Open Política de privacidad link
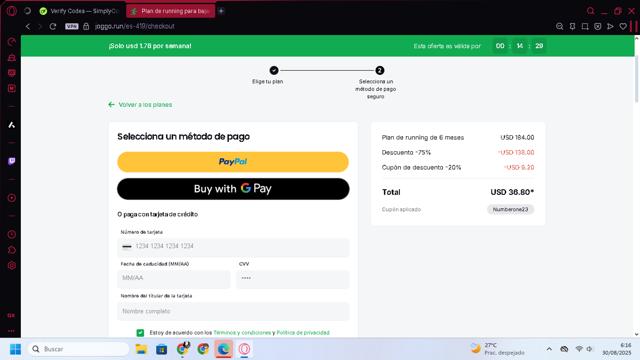640x360 pixels. [x=303, y=333]
